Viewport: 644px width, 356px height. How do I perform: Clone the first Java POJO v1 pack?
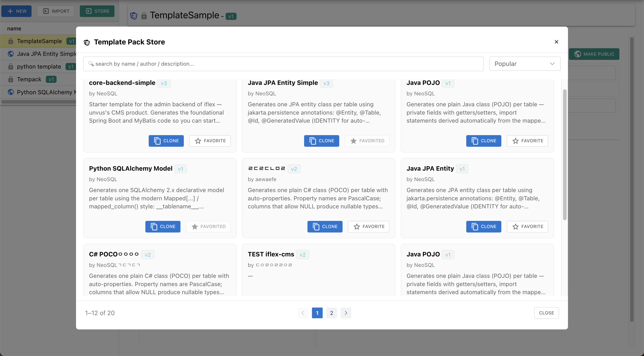(483, 141)
